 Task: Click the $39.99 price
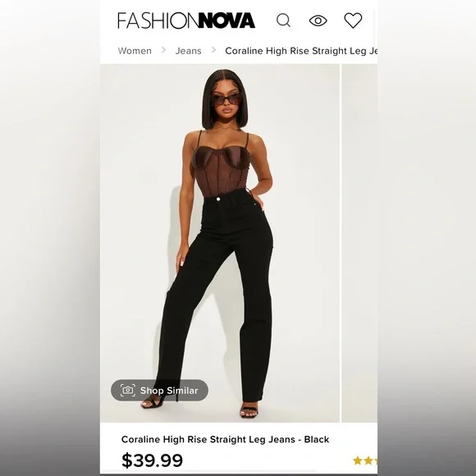coord(152,460)
